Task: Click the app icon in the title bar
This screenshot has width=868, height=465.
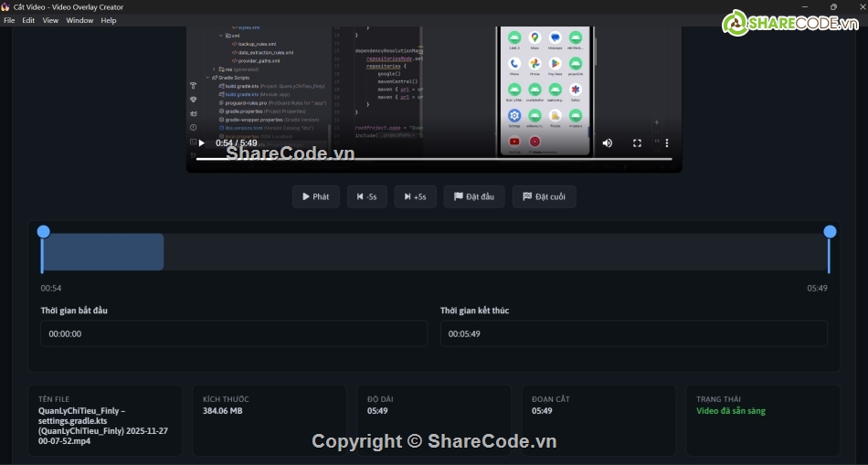Action: coord(5,7)
